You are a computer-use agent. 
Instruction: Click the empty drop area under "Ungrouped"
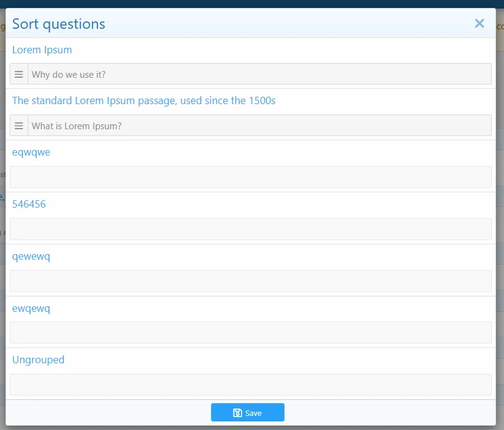(251, 385)
